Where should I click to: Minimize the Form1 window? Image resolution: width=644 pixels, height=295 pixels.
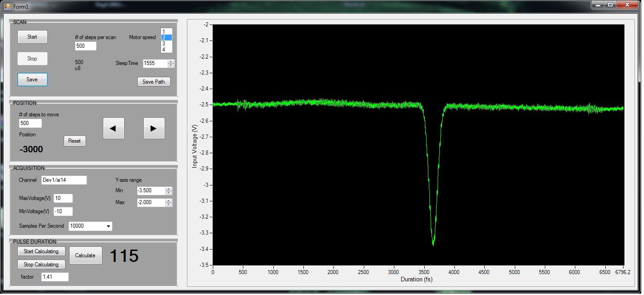[598, 5]
